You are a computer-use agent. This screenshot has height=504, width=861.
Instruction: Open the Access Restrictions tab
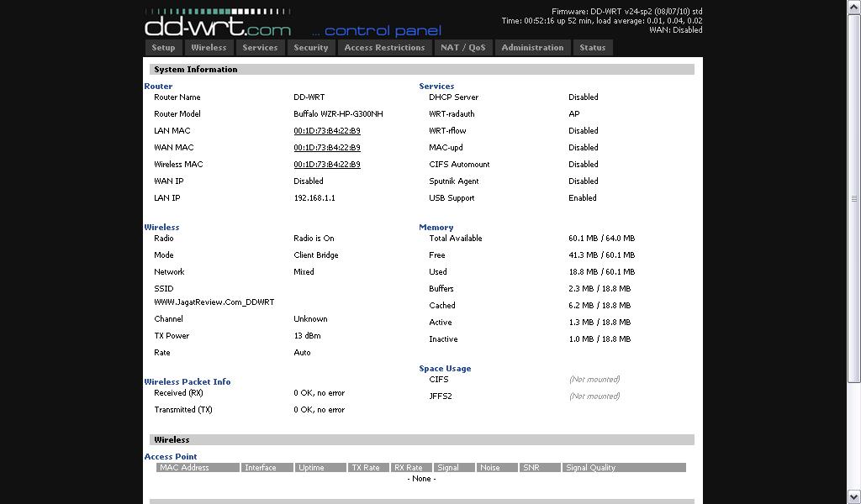[384, 48]
